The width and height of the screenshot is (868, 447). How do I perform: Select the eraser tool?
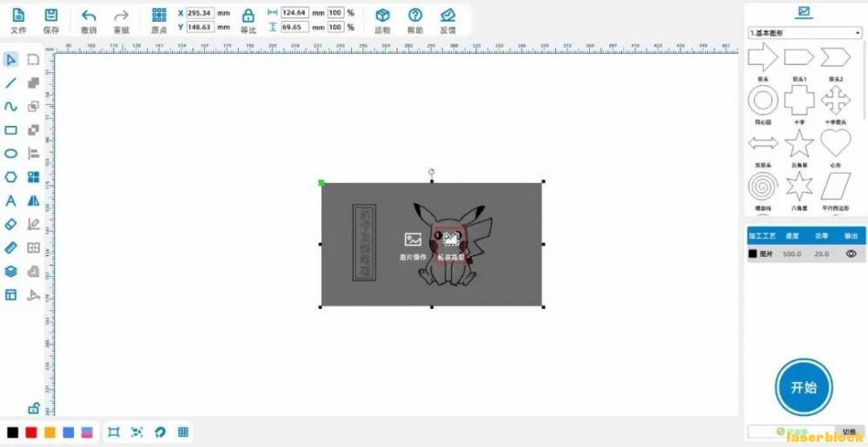[x=11, y=224]
